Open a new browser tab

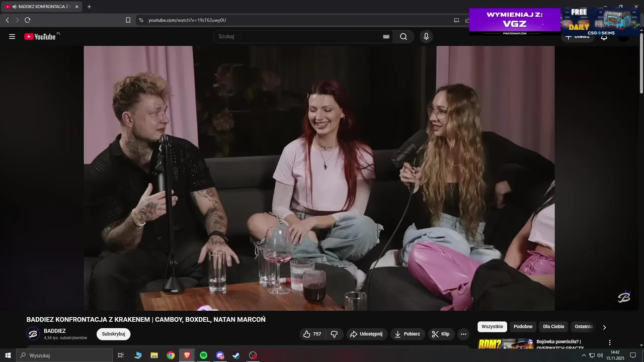tap(89, 7)
